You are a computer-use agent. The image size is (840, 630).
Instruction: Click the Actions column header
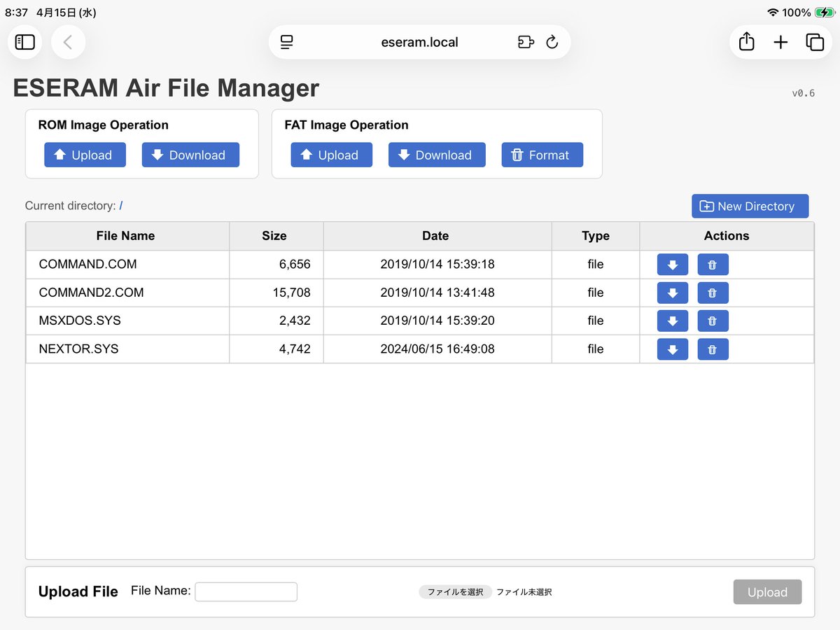[727, 236]
